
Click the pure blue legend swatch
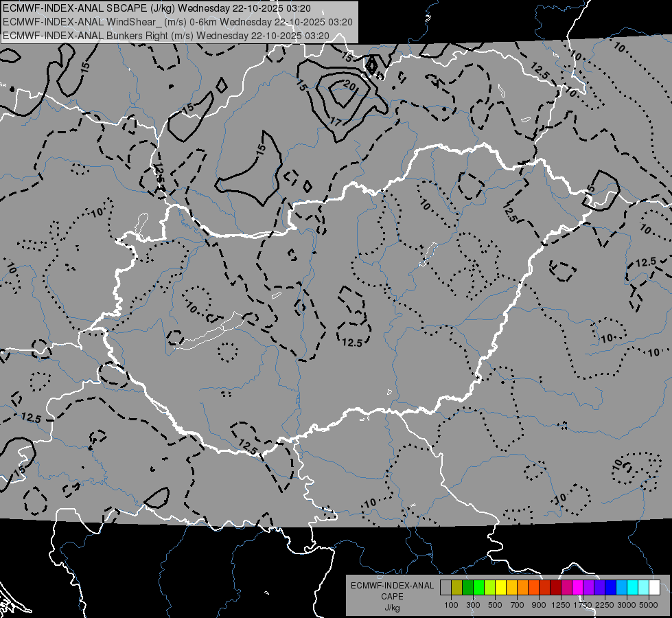coord(610,587)
